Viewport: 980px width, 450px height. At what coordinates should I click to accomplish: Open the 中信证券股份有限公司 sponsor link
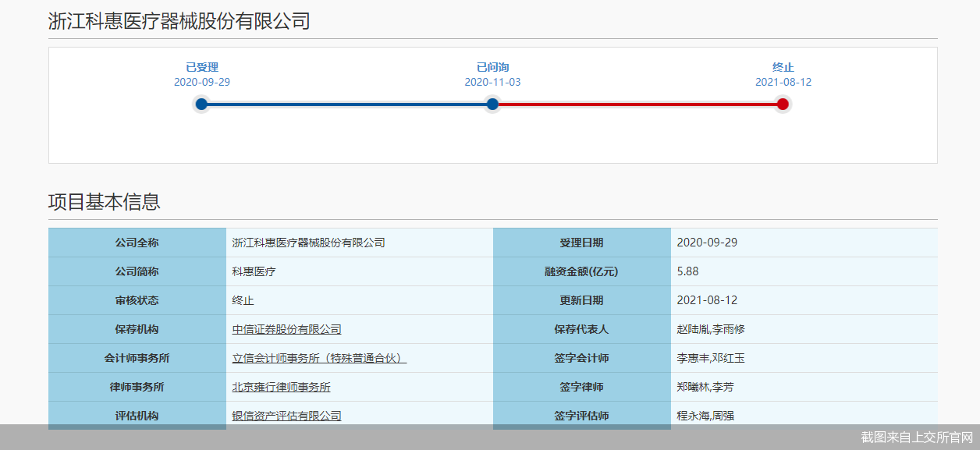pos(286,329)
